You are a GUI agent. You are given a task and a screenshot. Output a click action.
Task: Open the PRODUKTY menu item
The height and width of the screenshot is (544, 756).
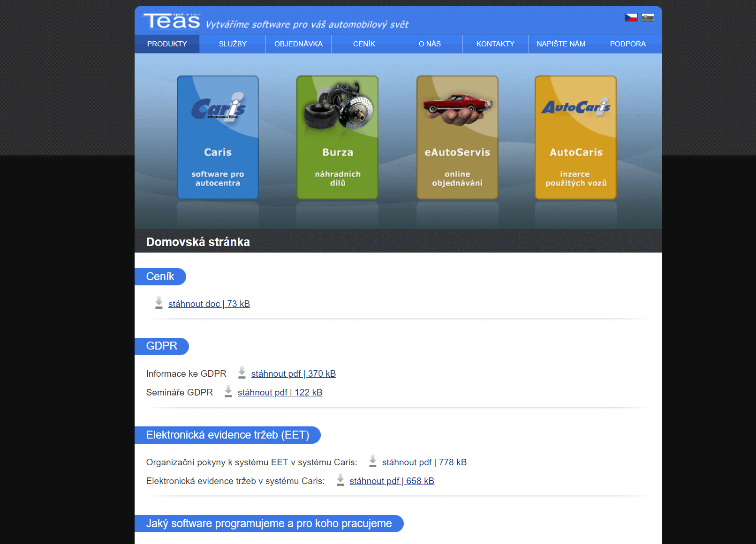167,44
